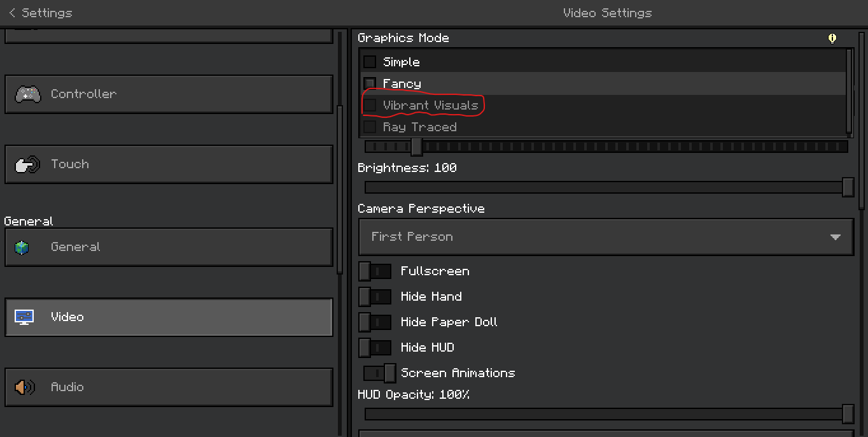Image resolution: width=868 pixels, height=437 pixels.
Task: Click the Touch hand icon
Action: click(27, 164)
